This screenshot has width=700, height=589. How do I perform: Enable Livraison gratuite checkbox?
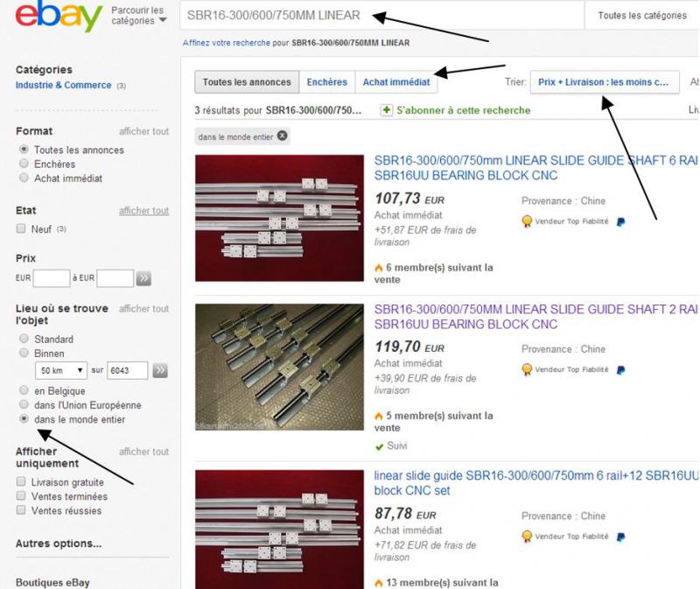pos(21,481)
